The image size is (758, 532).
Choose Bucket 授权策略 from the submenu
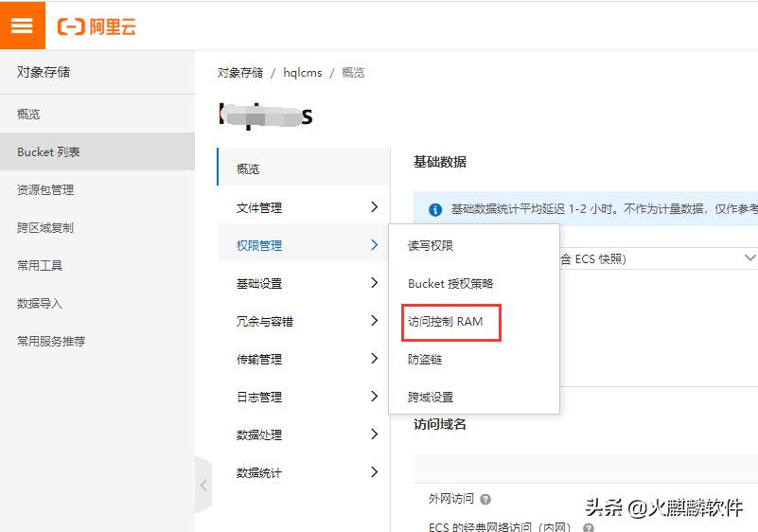(474, 283)
